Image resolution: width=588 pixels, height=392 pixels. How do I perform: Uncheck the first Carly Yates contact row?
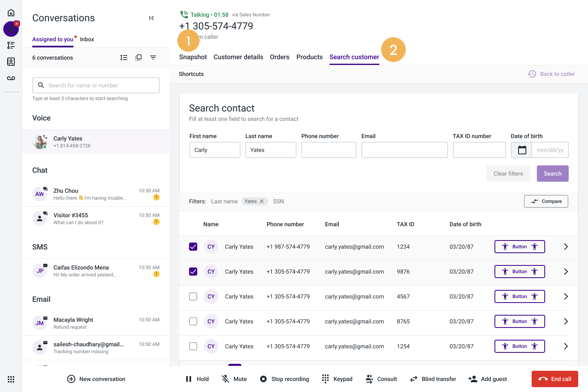pyautogui.click(x=193, y=247)
